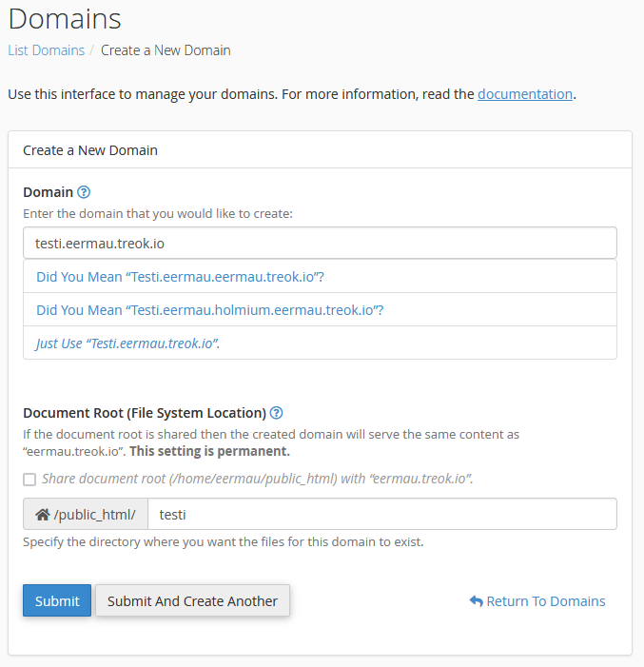Screen dimensions: 644x667
Task: Click the Document Root (File System Location) label
Action: (144, 413)
